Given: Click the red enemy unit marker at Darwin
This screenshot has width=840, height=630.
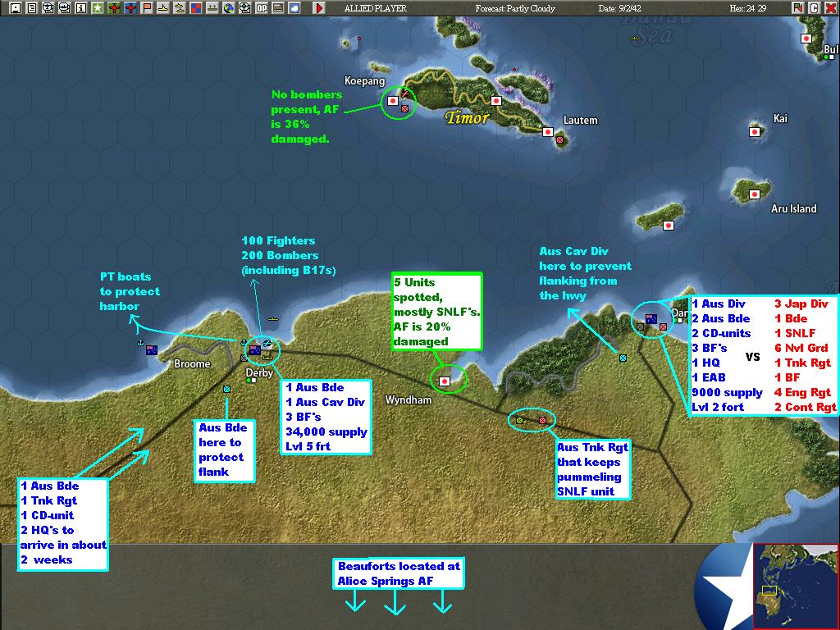Looking at the screenshot, I should 663,326.
